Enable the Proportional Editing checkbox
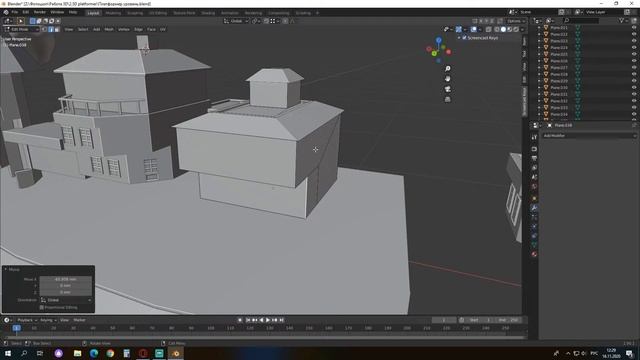The height and width of the screenshot is (360, 640). [42, 307]
